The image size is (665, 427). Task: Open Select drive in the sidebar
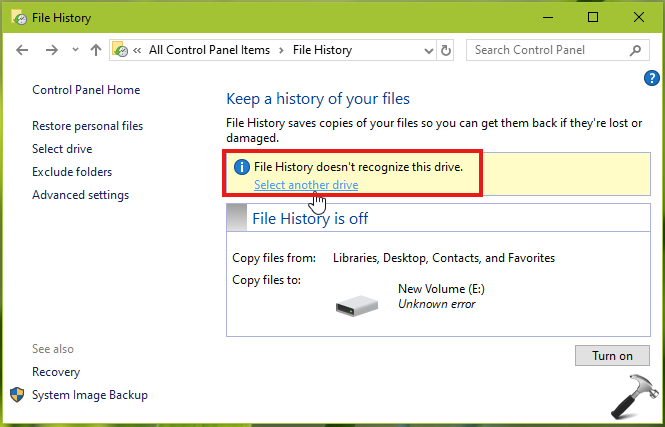pos(62,149)
